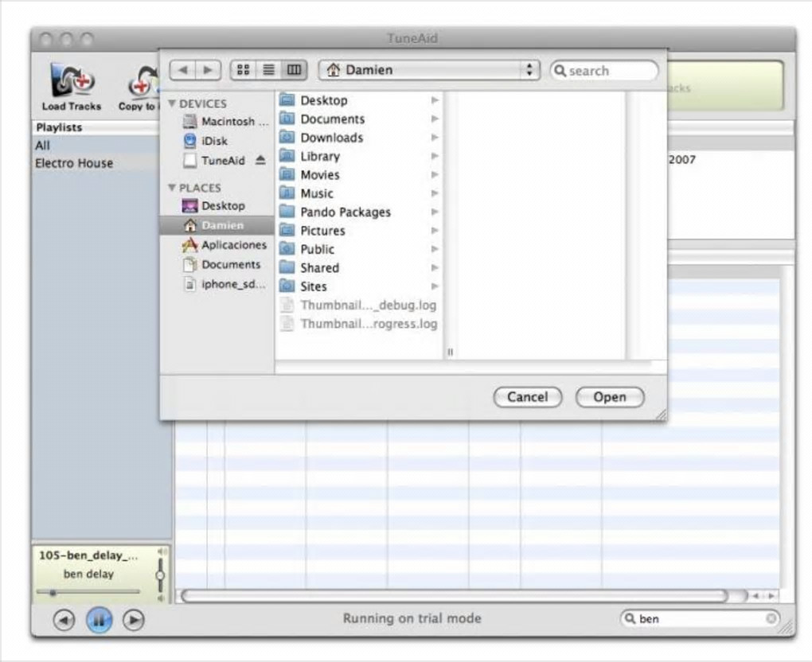This screenshot has width=812, height=662.
Task: Click the Pando Packages folder icon
Action: (287, 212)
